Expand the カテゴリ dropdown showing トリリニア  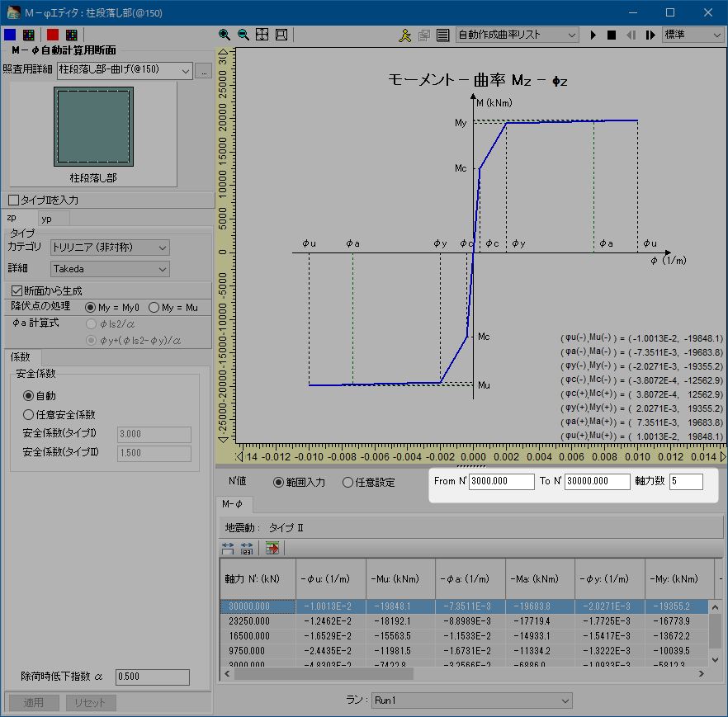coord(109,248)
